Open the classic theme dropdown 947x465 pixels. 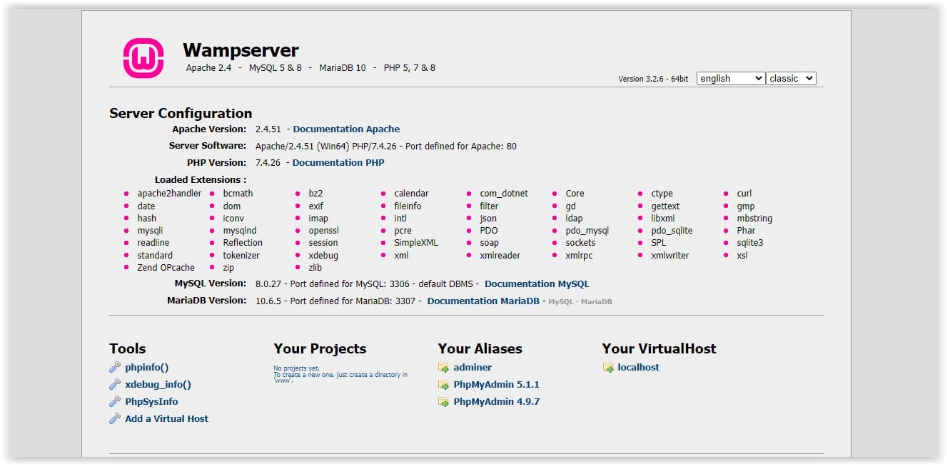coord(791,79)
